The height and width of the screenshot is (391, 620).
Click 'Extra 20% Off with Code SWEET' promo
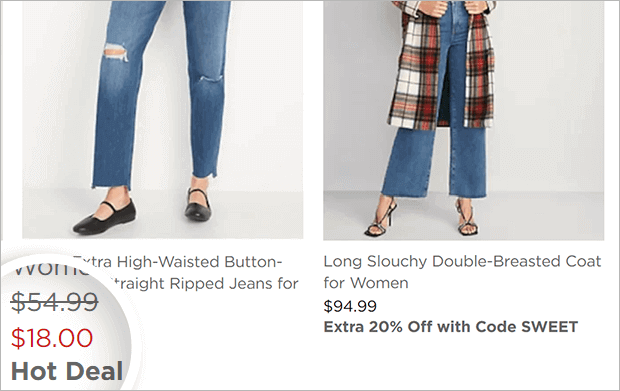[451, 327]
